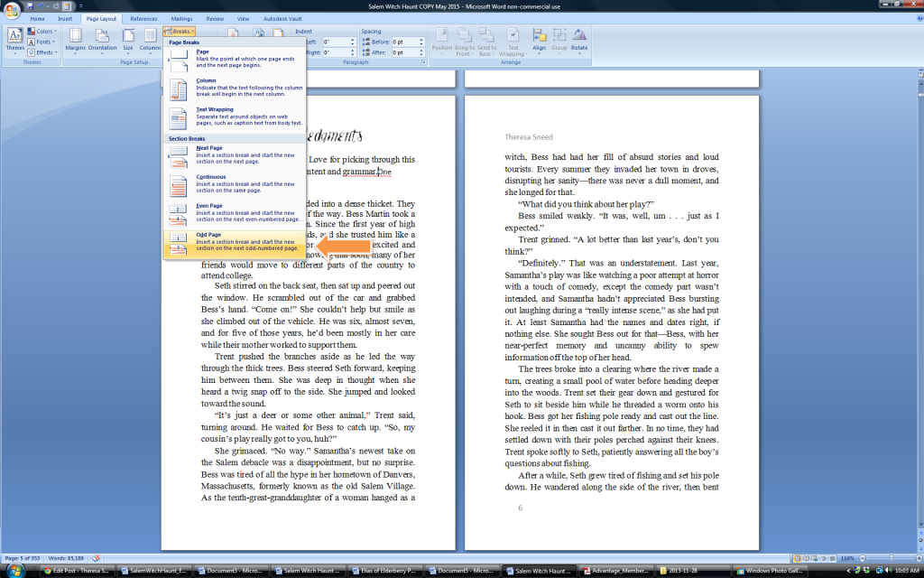
Task: Open the Themes gallery
Action: click(x=14, y=42)
